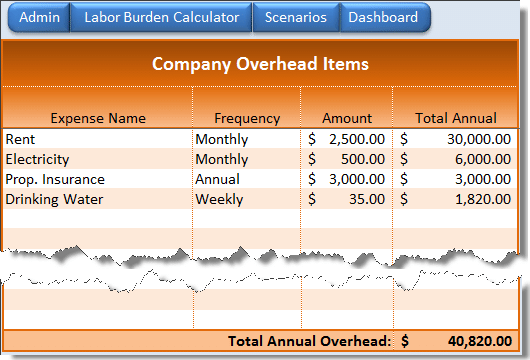Click the 2,500.00 rent amount cell
The width and height of the screenshot is (530, 360).
click(346, 139)
